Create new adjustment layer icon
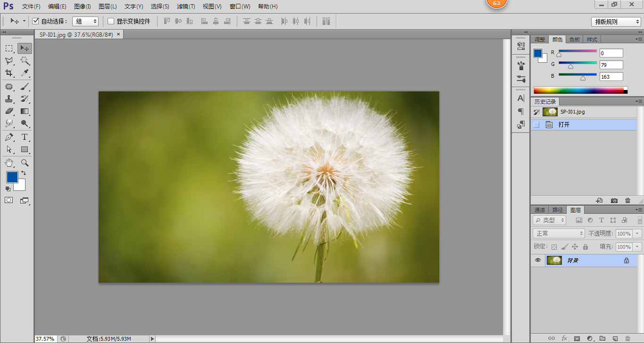 tap(590, 338)
